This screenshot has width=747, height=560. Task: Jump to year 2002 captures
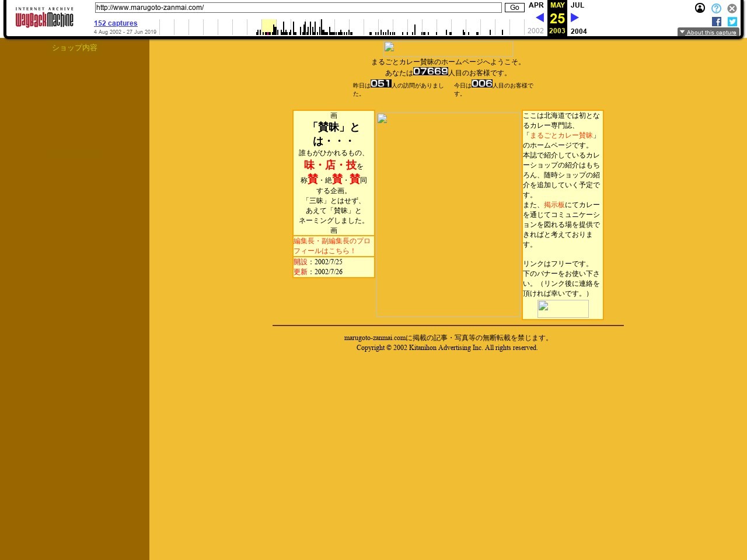tap(535, 31)
